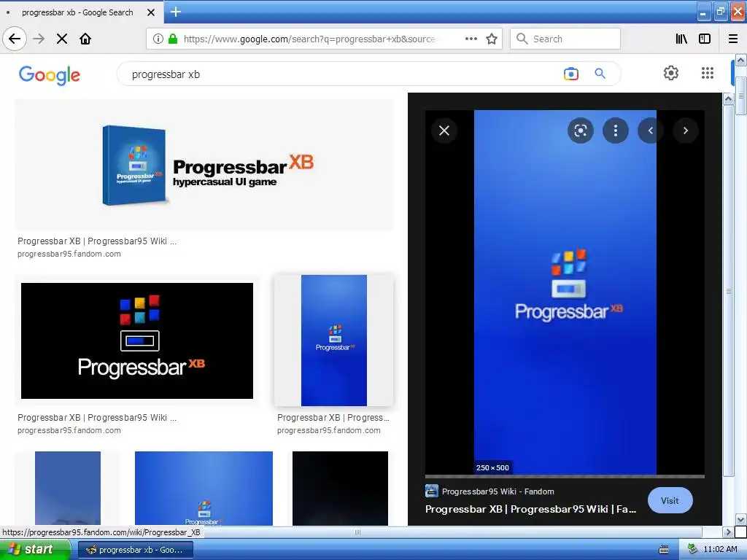Screen dimensions: 747x560
Task: Open page actions three-dot menu
Action: 471,39
